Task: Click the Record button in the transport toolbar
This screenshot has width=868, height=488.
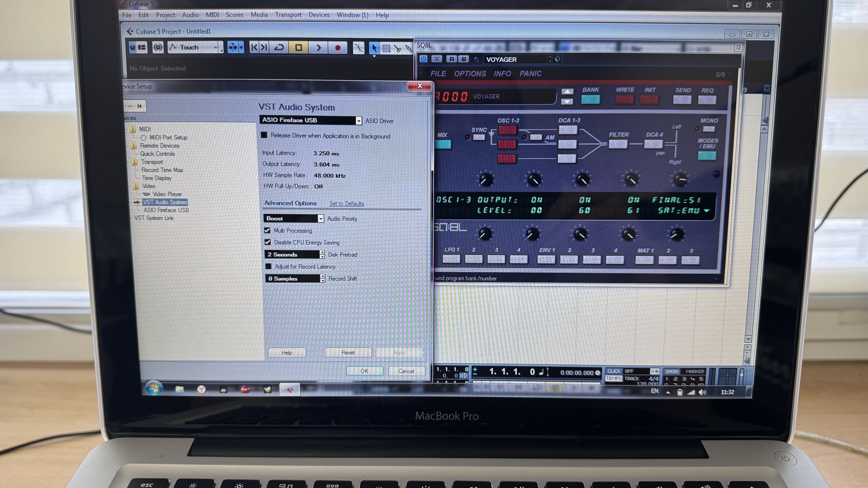Action: tap(338, 48)
